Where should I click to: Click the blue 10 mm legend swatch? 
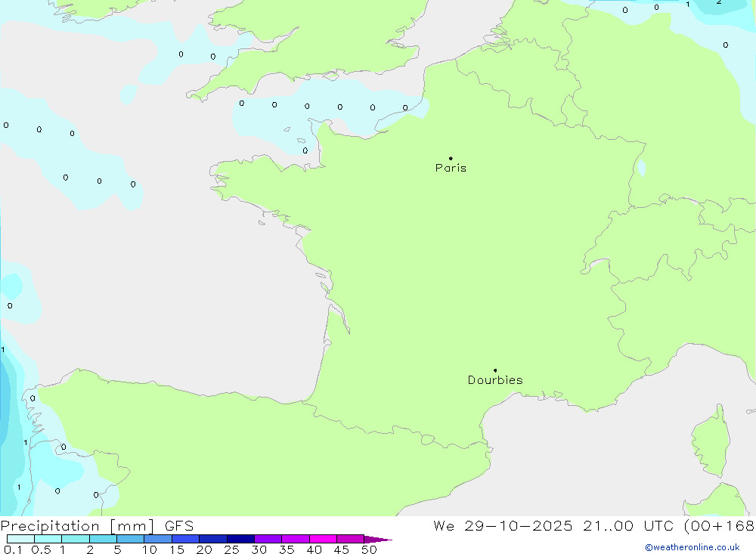pos(158,539)
